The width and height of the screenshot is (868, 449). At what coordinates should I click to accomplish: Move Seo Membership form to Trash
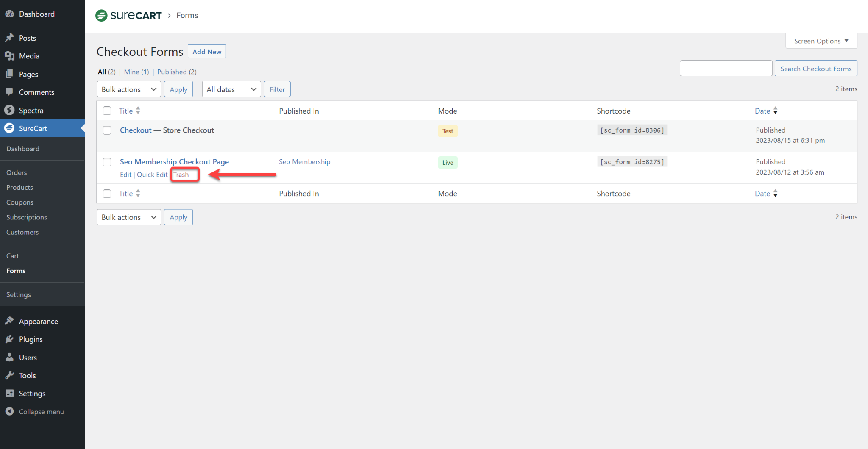click(181, 175)
